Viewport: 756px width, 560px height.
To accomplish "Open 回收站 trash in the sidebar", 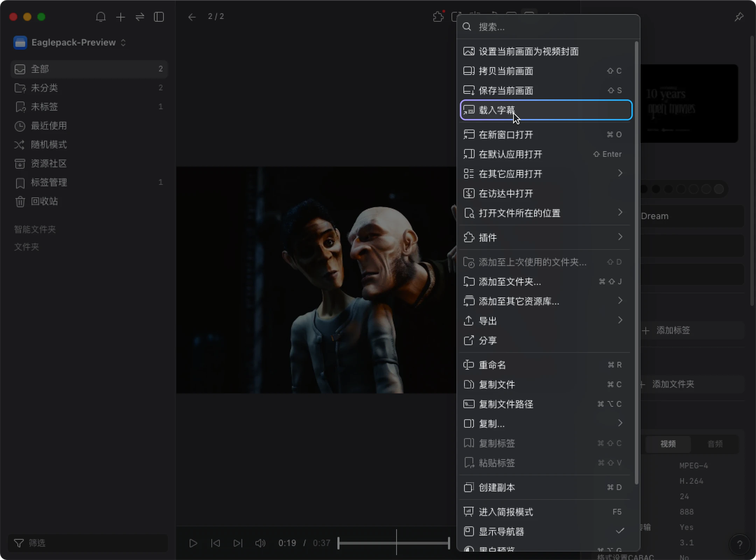I will point(89,201).
